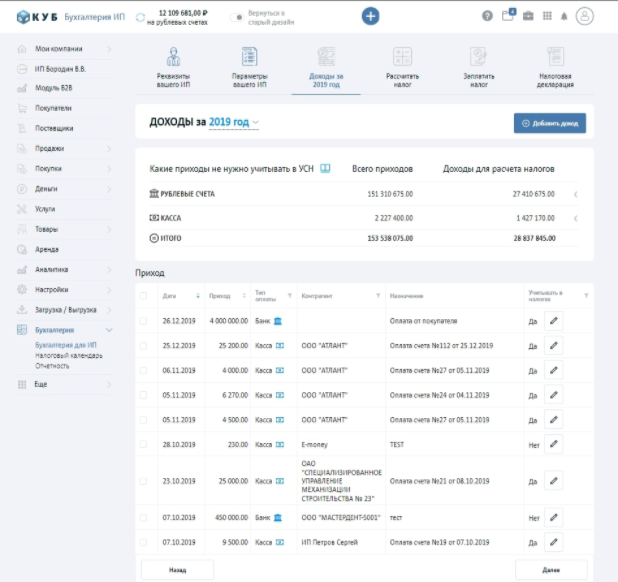Viewport: 618px width, 582px height.
Task: Open the book info icon near УСН
Action: (x=324, y=169)
